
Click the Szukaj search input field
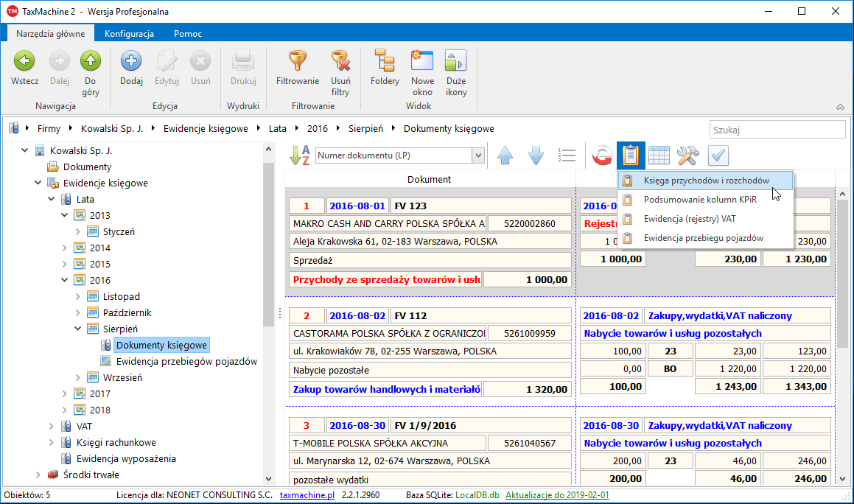pyautogui.click(x=777, y=130)
